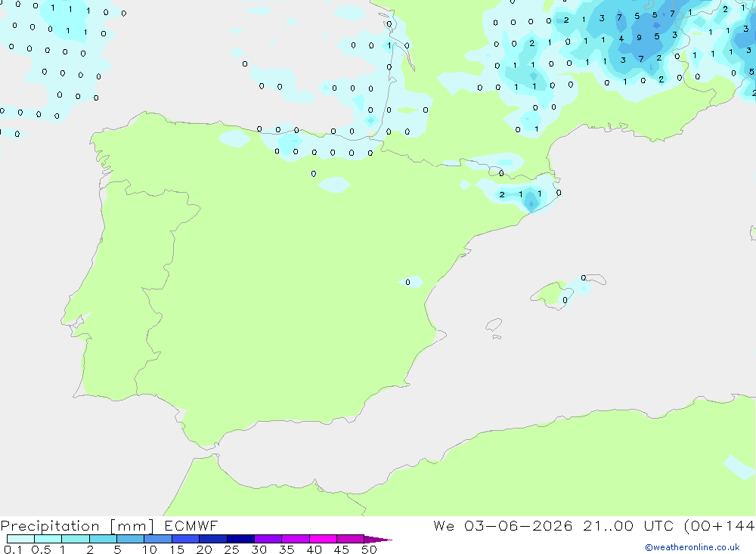Viewport: 756px width, 554px height.
Task: Click the "20" legend scale label
Action: pyautogui.click(x=204, y=549)
